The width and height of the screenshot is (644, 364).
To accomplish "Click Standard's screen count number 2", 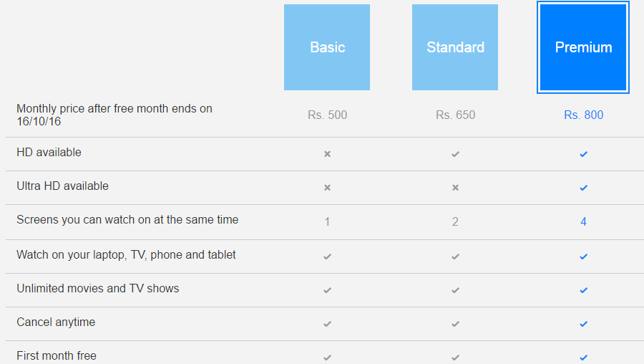I will point(455,221).
